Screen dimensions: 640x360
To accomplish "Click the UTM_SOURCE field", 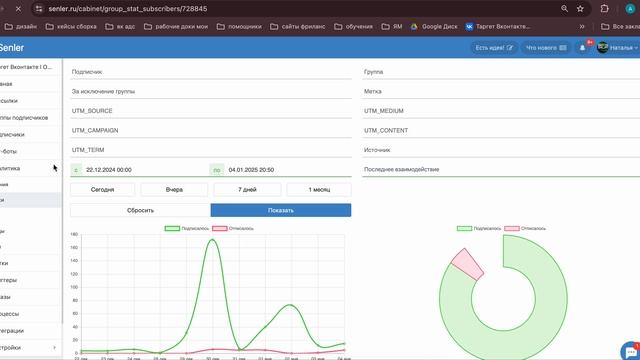I will tap(211, 111).
